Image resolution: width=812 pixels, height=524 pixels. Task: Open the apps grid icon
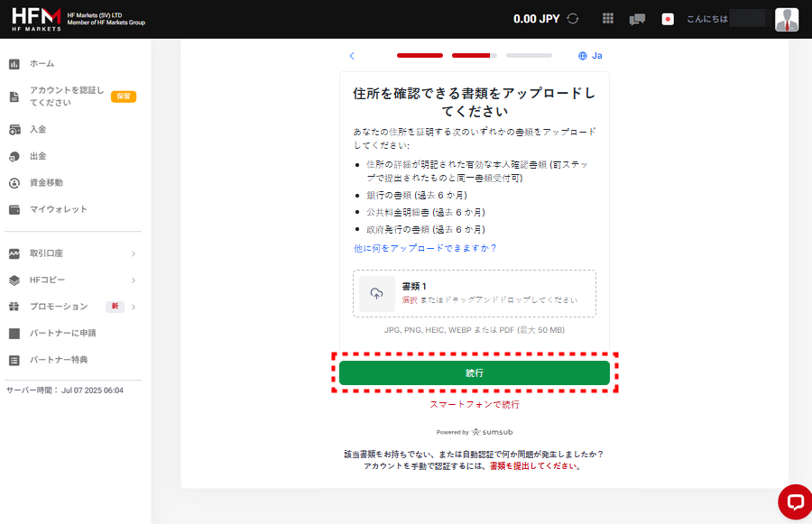608,19
